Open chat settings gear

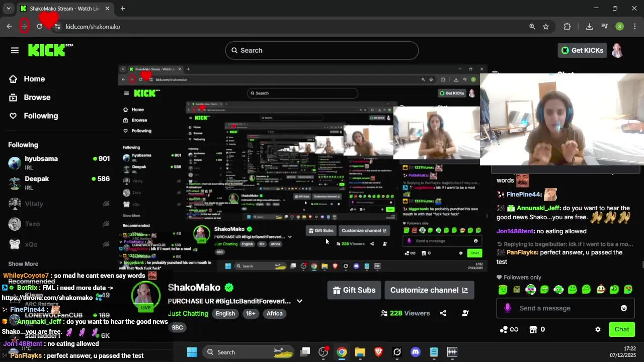(598, 329)
